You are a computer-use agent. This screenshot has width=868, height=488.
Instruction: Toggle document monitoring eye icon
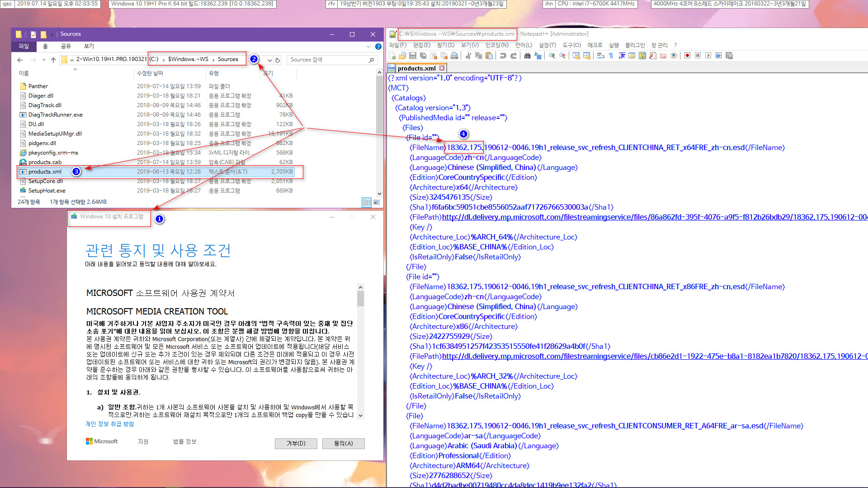(674, 56)
